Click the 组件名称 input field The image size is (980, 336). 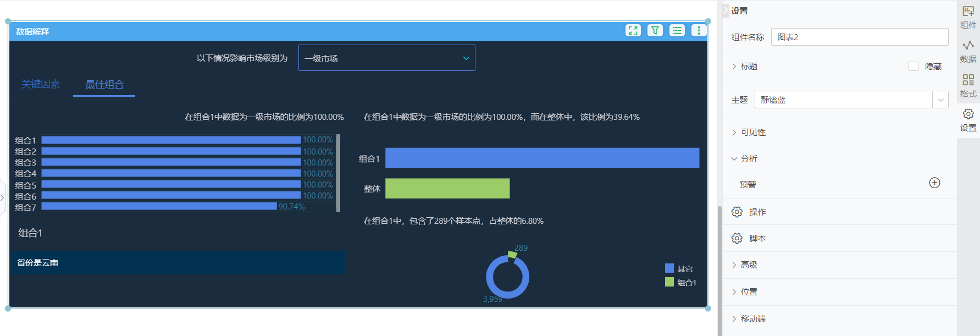(x=859, y=37)
